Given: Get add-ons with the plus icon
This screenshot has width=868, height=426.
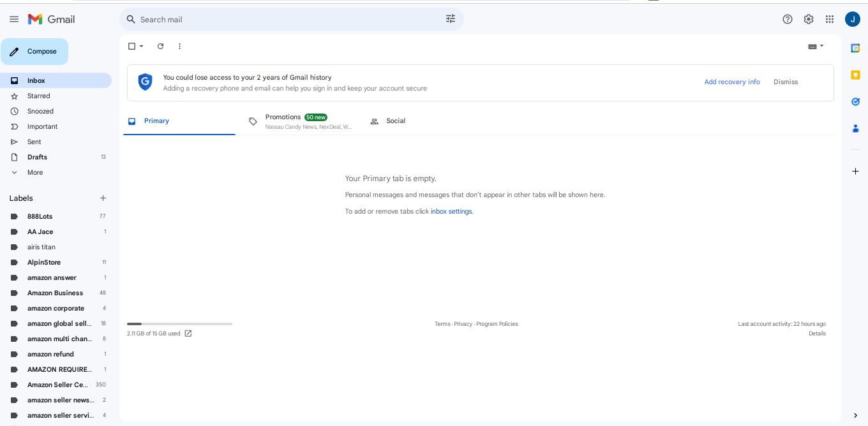Looking at the screenshot, I should pos(855,171).
